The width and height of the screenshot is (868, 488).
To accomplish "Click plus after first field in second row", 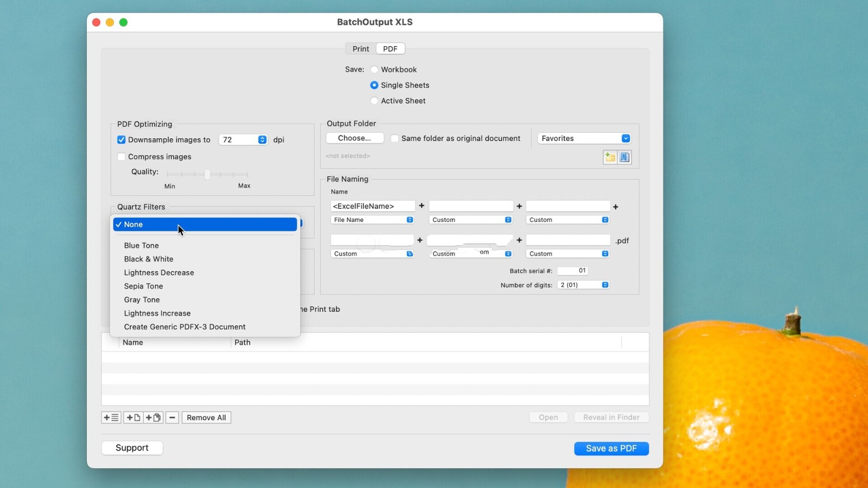I will pyautogui.click(x=419, y=240).
